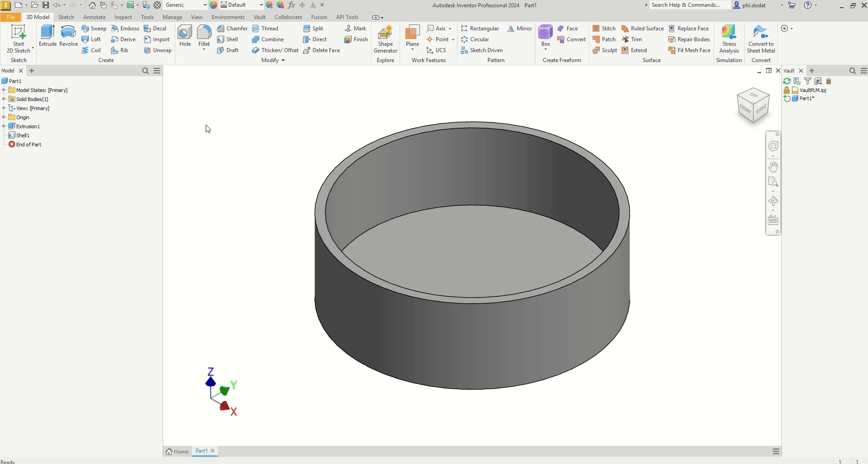Open the phi.dodat account menu

[758, 5]
